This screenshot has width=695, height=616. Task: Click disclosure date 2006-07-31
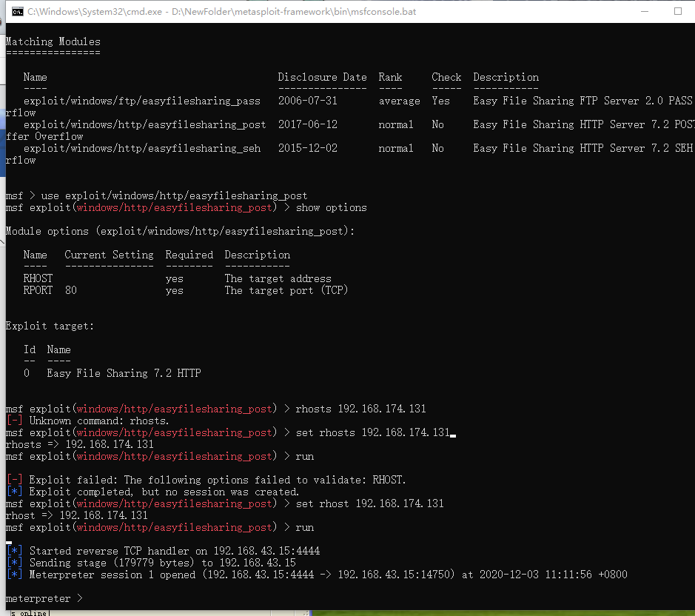[308, 101]
